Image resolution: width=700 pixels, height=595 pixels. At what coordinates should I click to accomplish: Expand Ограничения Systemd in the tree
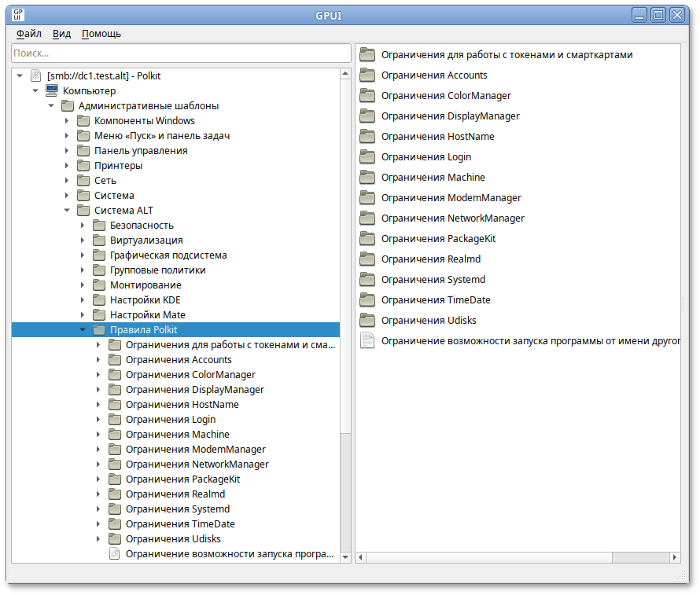(98, 509)
